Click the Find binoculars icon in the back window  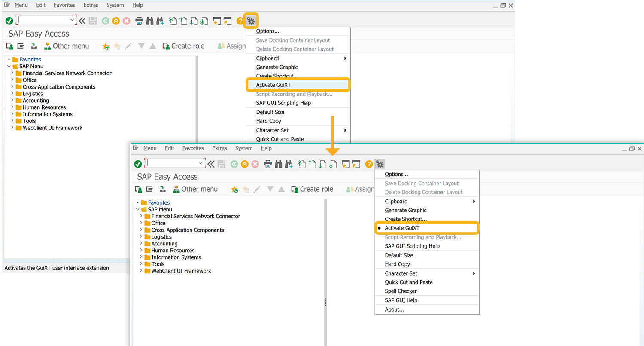click(150, 21)
